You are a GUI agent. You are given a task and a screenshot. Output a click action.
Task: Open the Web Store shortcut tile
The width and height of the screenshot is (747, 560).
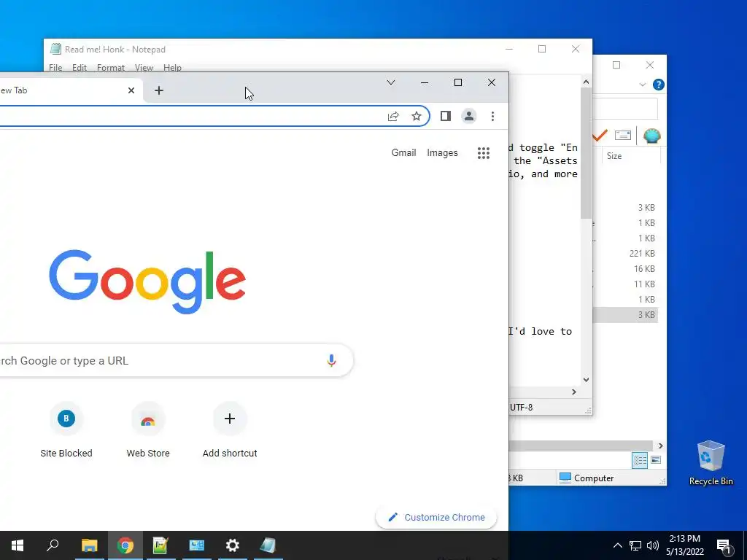pos(147,430)
